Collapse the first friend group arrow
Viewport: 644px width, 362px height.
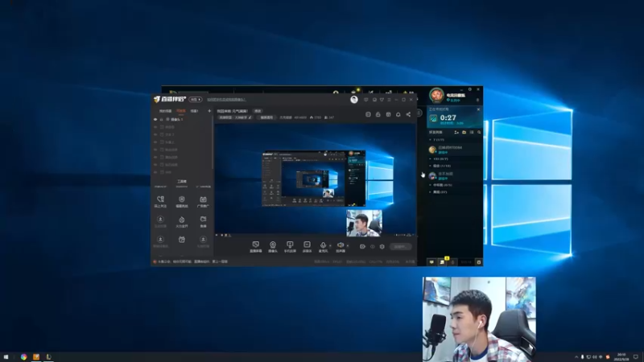[x=430, y=140]
